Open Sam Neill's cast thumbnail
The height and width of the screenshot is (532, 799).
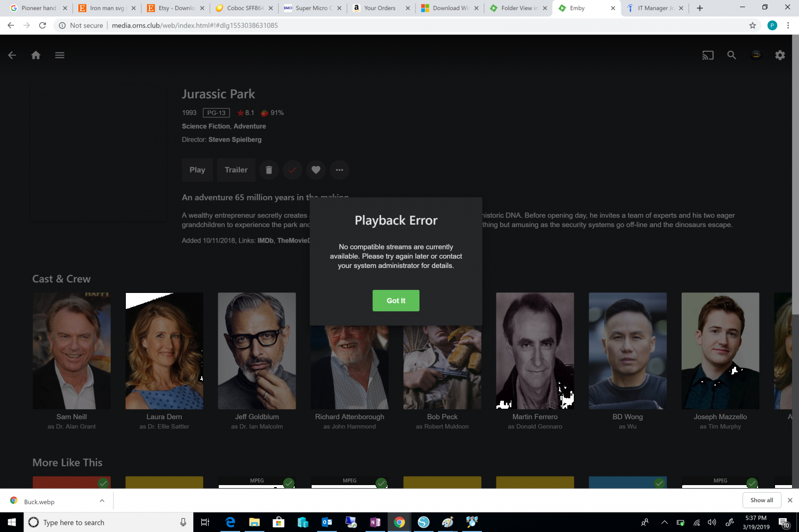[72, 351]
